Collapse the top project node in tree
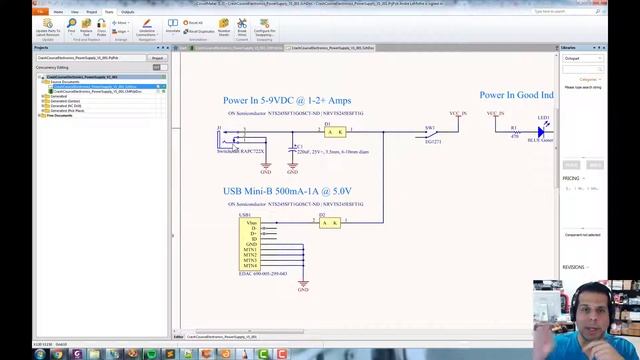The width and height of the screenshot is (640, 360). [40, 77]
